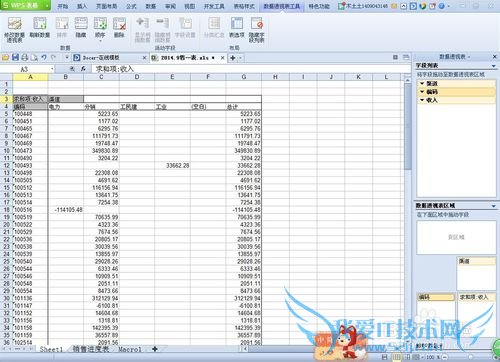Click the zoom out minus button
500x362 pixels.
445,357
